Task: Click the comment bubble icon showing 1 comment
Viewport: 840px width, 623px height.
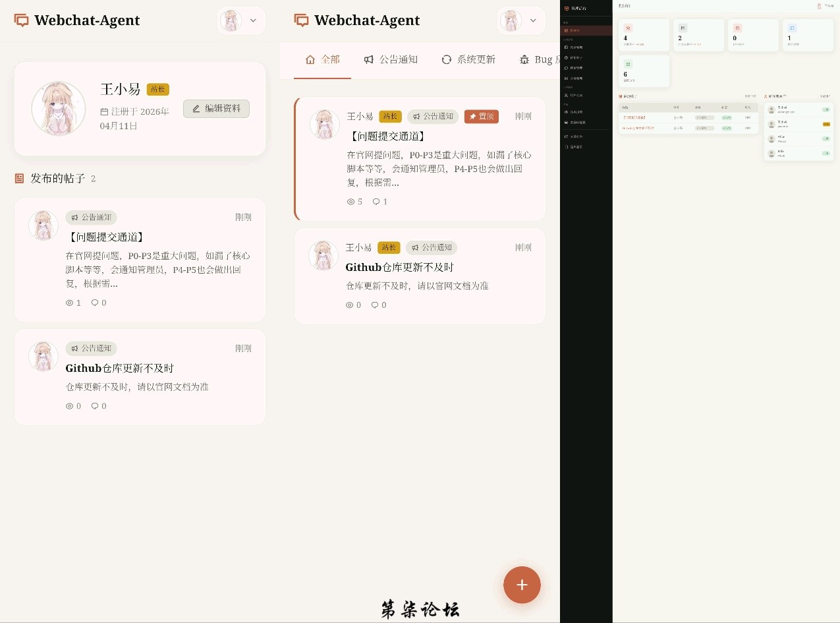Action: (x=376, y=202)
